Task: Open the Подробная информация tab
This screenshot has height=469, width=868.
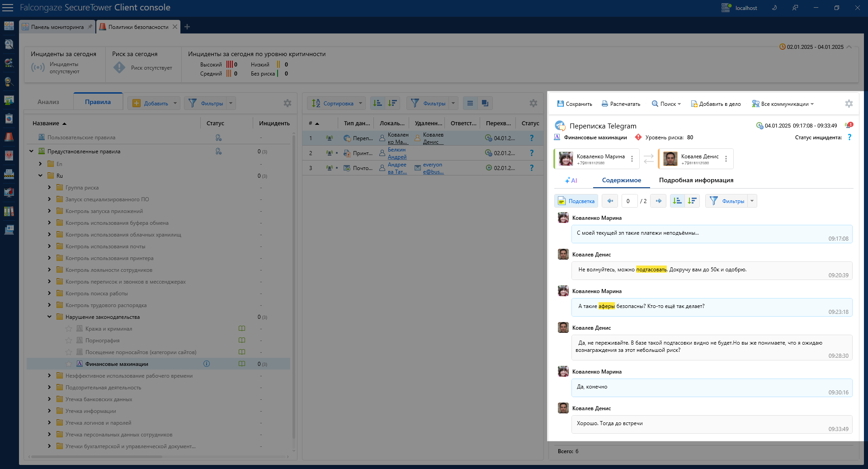Action: click(x=696, y=180)
